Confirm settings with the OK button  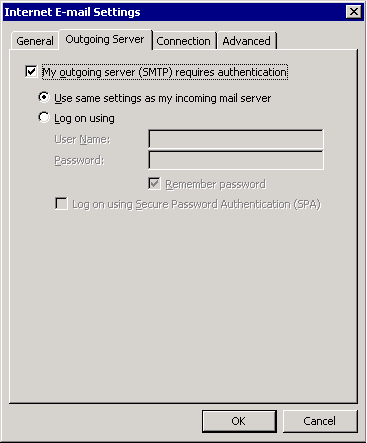pyautogui.click(x=239, y=421)
